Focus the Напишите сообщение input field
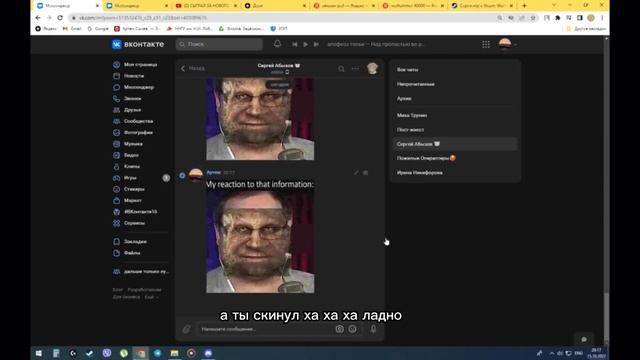This screenshot has height=360, width=640. (x=265, y=329)
